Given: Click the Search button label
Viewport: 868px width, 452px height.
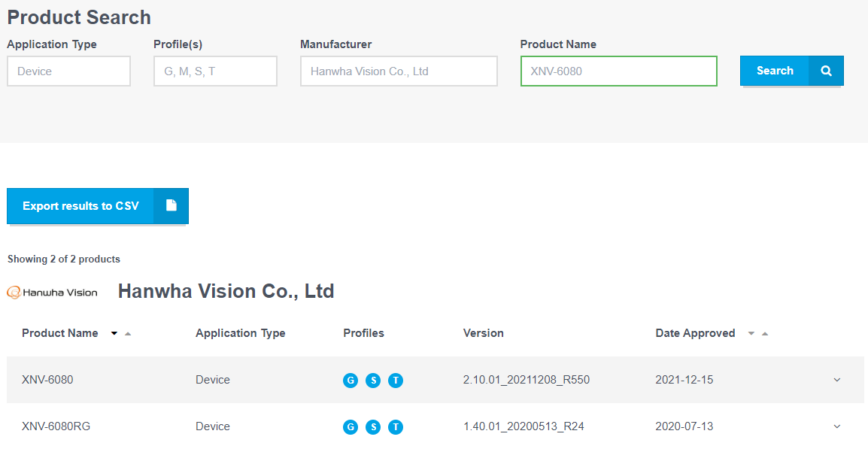Looking at the screenshot, I should point(775,71).
